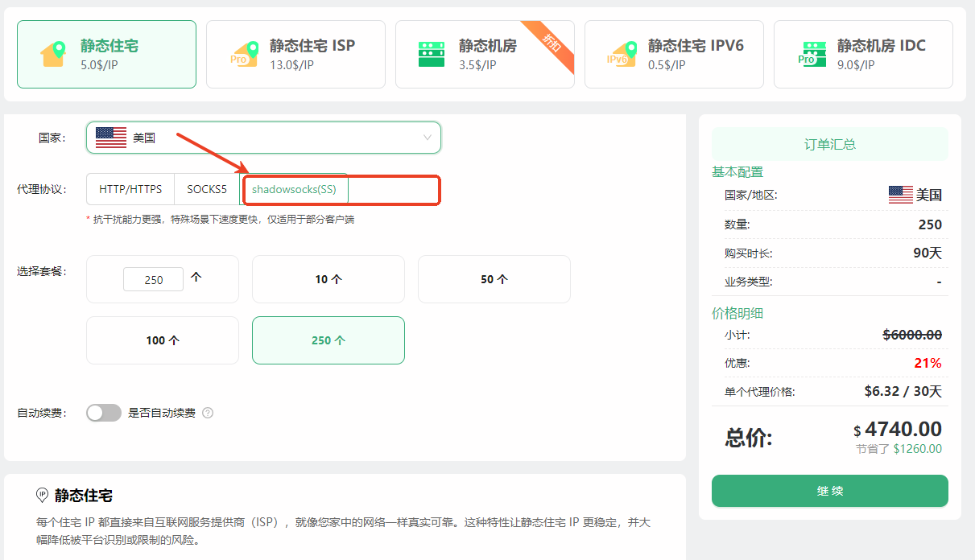
Task: Click the 静态机房 server icon
Action: tap(432, 54)
